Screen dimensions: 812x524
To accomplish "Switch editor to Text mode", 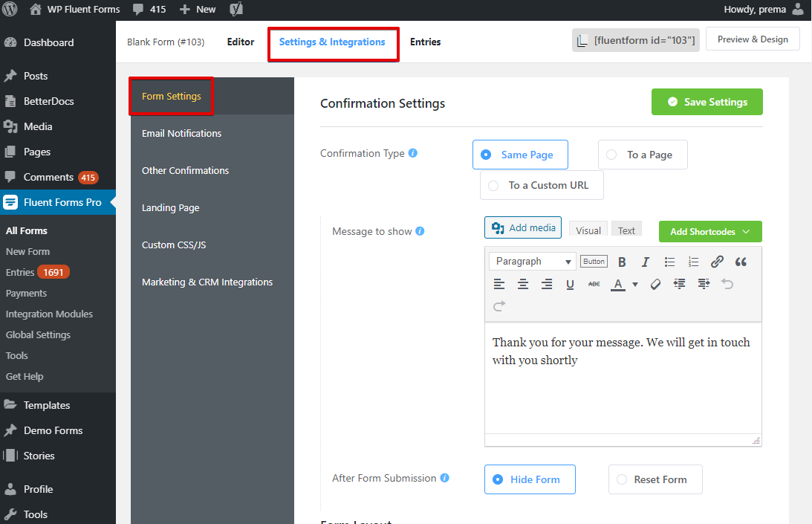I will tap(626, 230).
